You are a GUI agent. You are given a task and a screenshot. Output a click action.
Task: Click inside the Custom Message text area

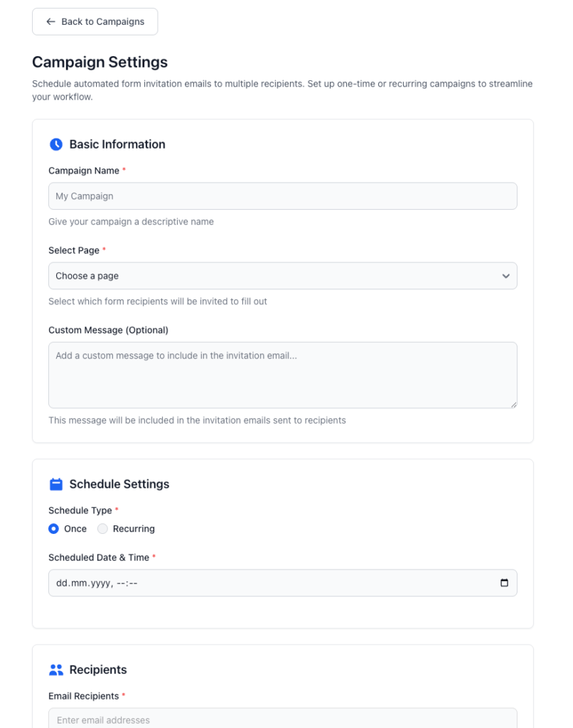tap(282, 375)
